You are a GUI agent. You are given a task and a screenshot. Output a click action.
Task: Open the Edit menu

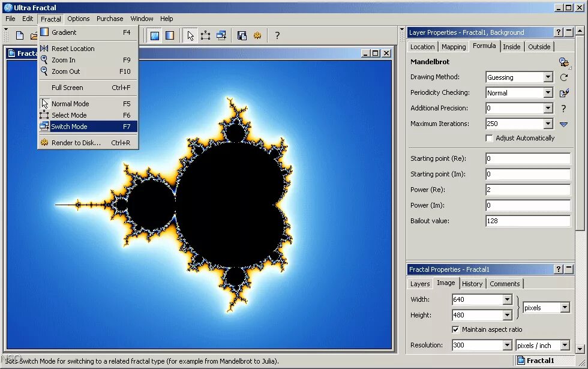(x=28, y=19)
